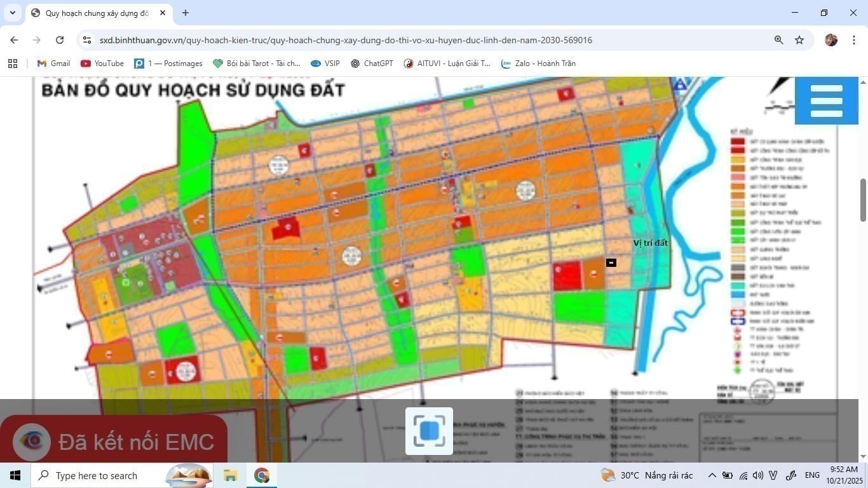
Task: Open the Chrome profile avatar
Action: (x=831, y=39)
